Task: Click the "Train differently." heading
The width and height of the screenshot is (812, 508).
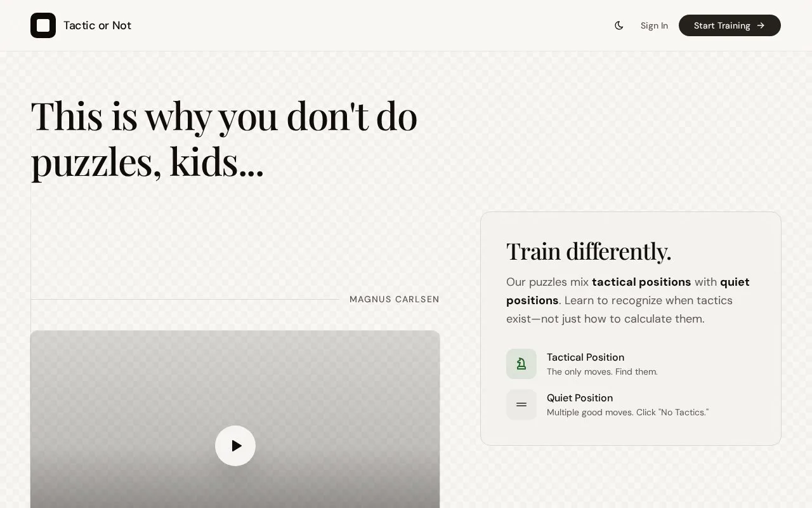Action: pyautogui.click(x=589, y=251)
